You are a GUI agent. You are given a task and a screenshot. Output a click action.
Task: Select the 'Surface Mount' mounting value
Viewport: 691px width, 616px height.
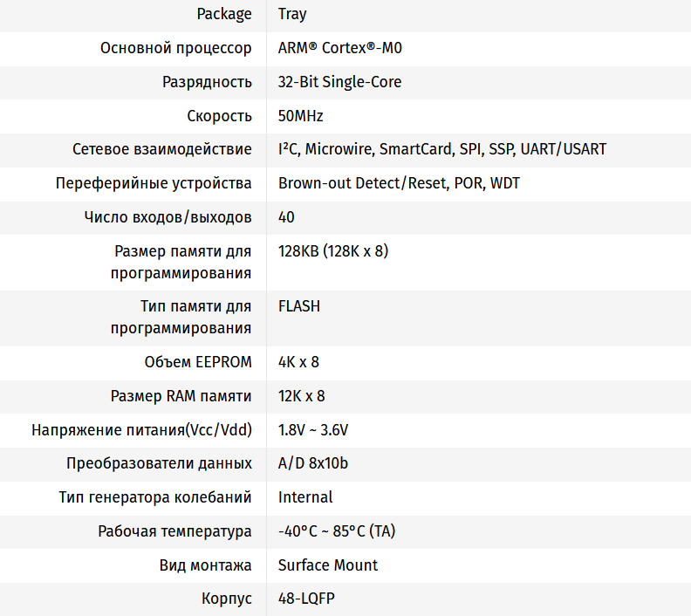(328, 565)
